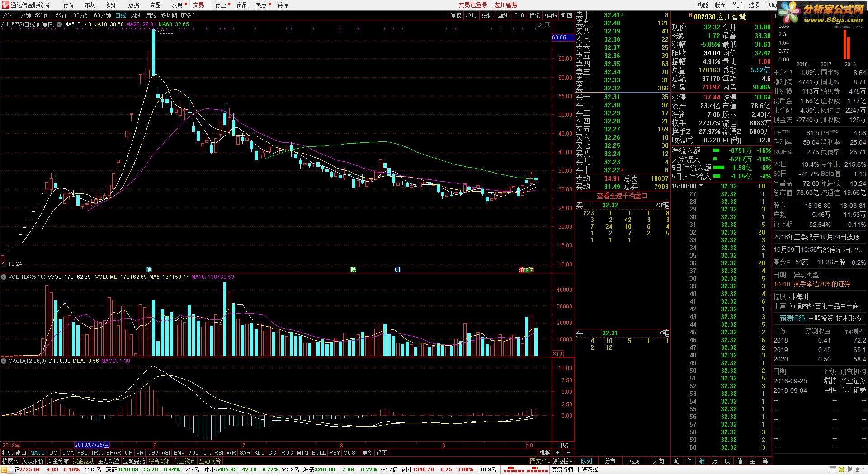Switch chart period to 30分钟
Viewport: 868px width, 474px height.
[82, 15]
